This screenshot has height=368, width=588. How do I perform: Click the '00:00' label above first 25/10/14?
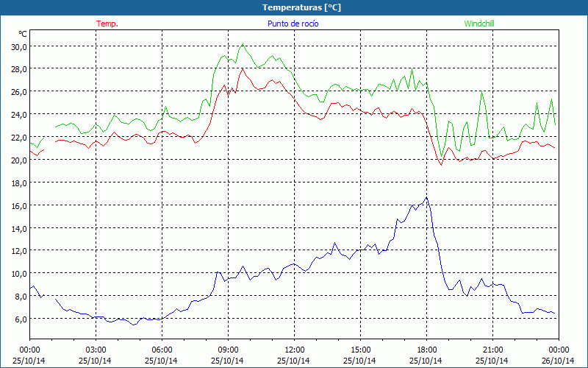(x=29, y=350)
